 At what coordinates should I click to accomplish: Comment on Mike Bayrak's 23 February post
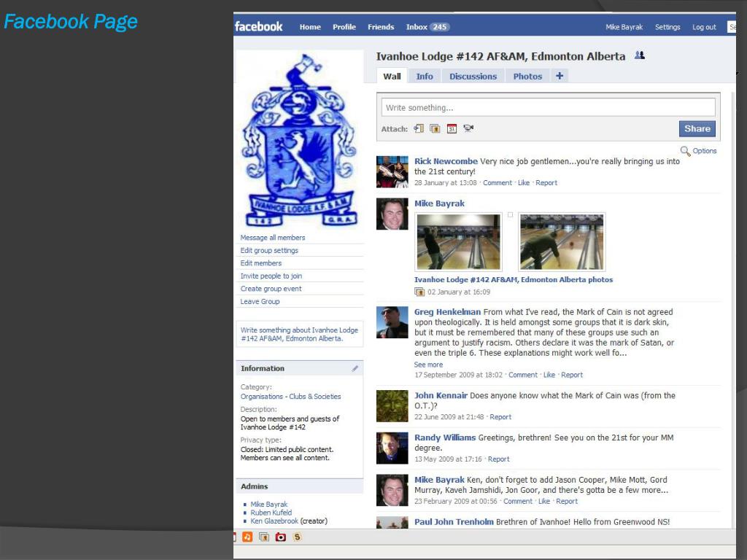pyautogui.click(x=518, y=502)
